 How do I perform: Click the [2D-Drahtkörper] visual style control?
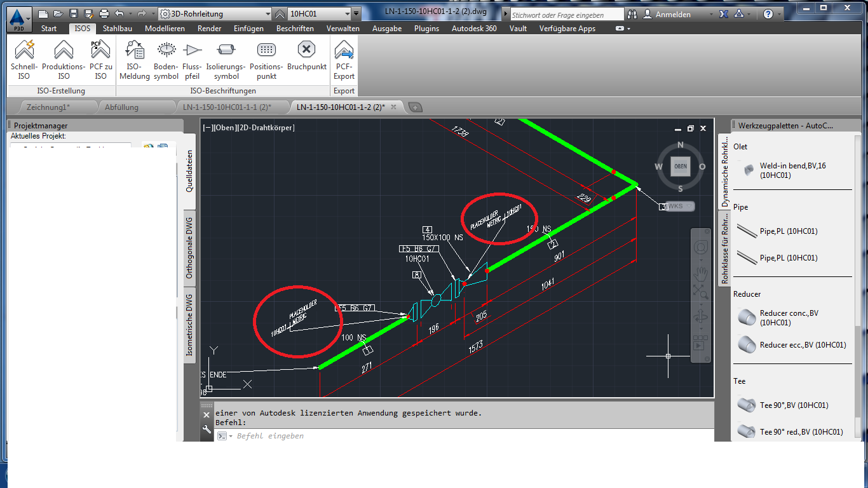265,128
